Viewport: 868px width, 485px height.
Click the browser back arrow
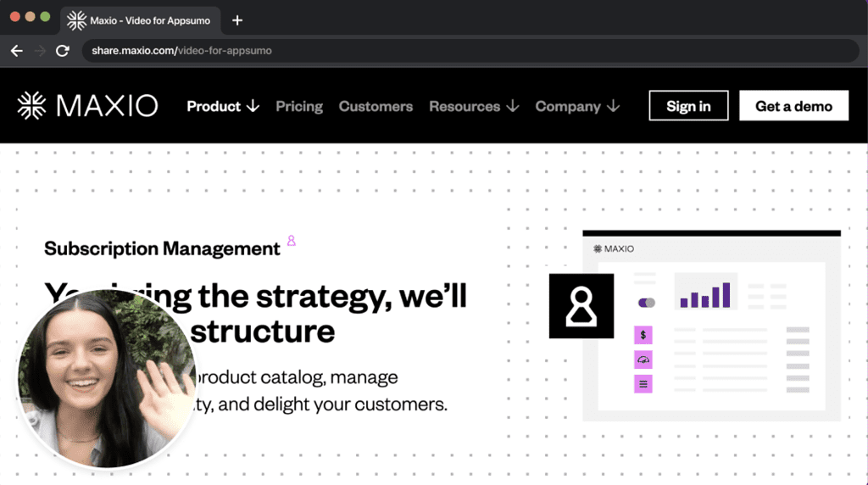[17, 51]
